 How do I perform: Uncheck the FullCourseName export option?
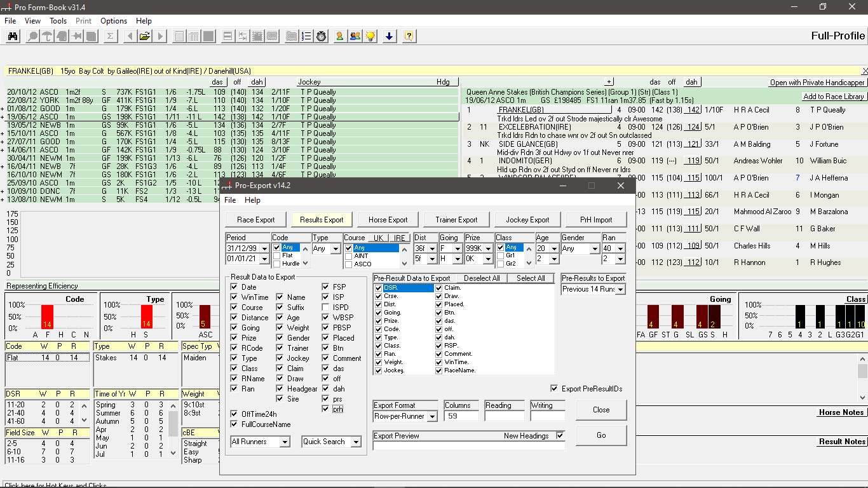pyautogui.click(x=235, y=424)
